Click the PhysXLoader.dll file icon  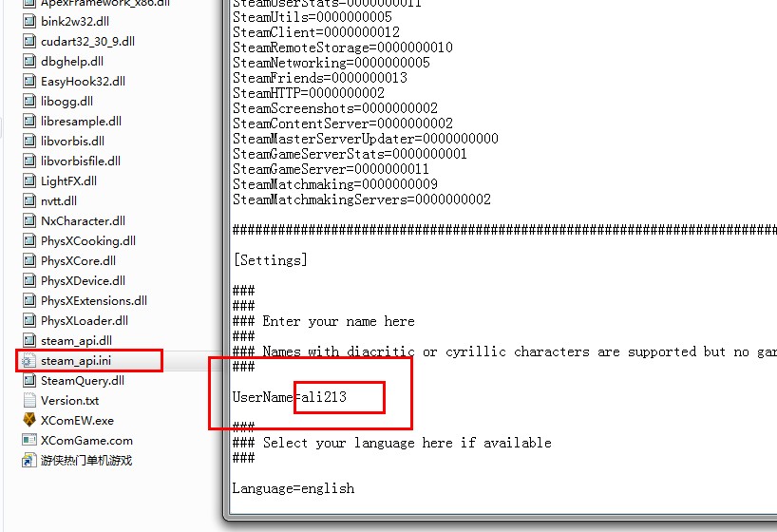point(29,321)
